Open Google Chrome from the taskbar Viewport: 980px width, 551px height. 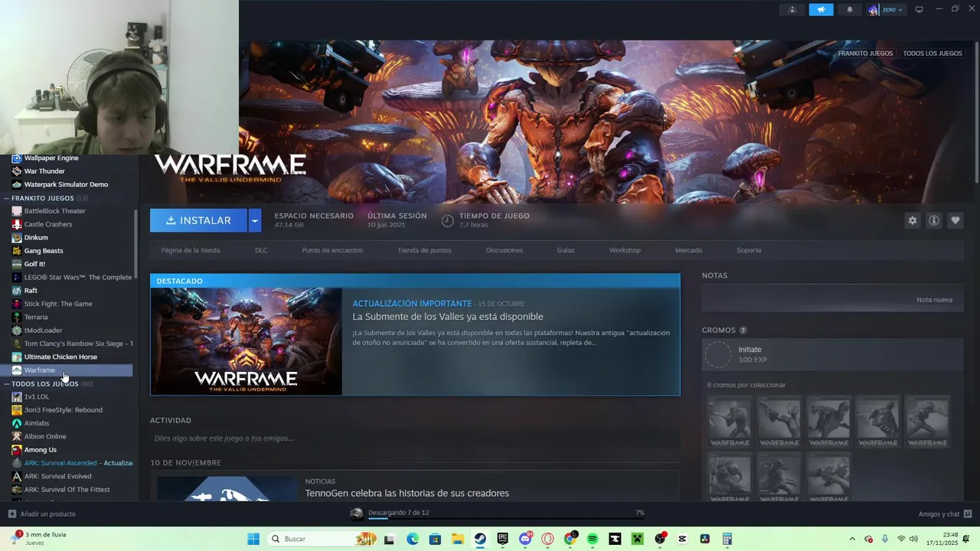pos(570,539)
